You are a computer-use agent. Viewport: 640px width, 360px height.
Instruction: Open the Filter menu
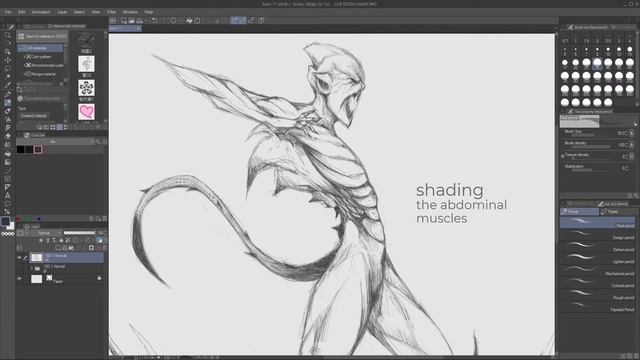tap(111, 12)
